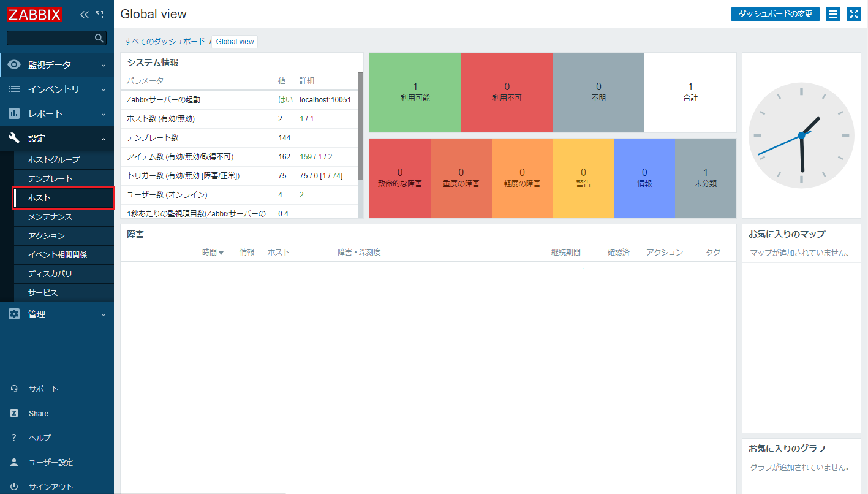Open ホストグループ under 設定
The height and width of the screenshot is (494, 868).
pyautogui.click(x=63, y=159)
